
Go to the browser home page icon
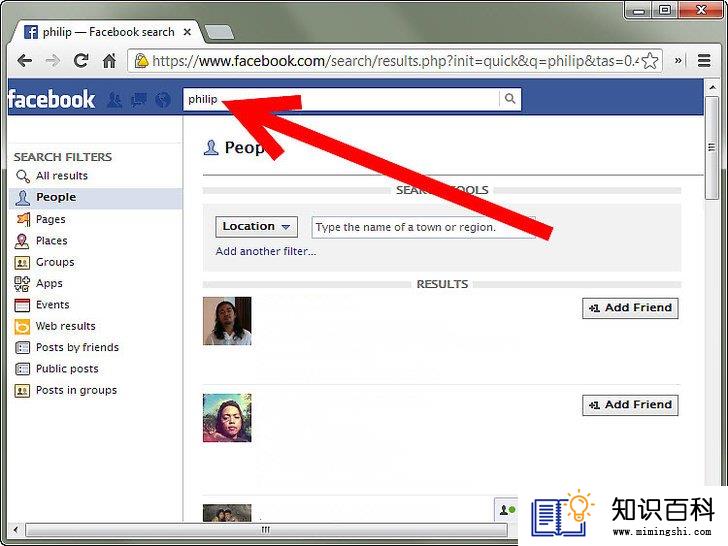pyautogui.click(x=110, y=60)
